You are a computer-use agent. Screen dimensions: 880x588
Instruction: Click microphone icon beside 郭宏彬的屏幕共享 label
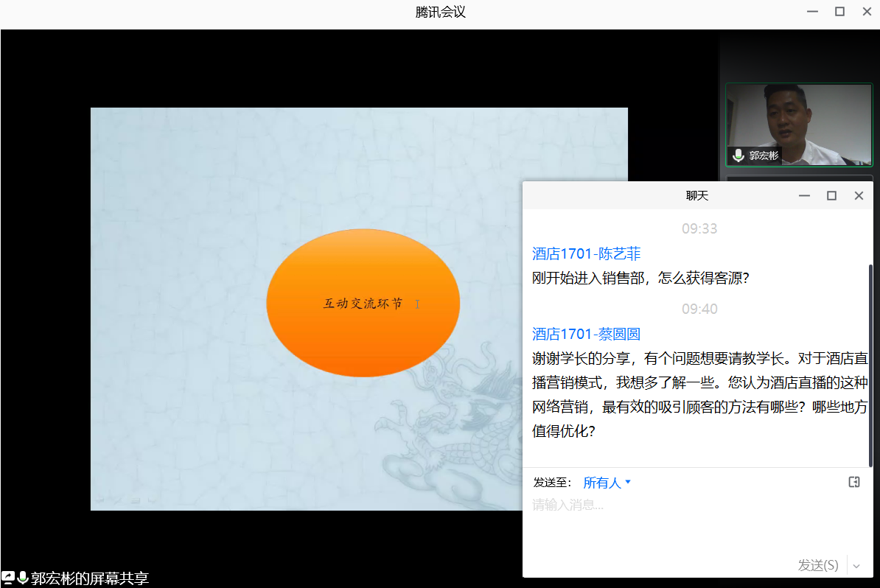[23, 578]
